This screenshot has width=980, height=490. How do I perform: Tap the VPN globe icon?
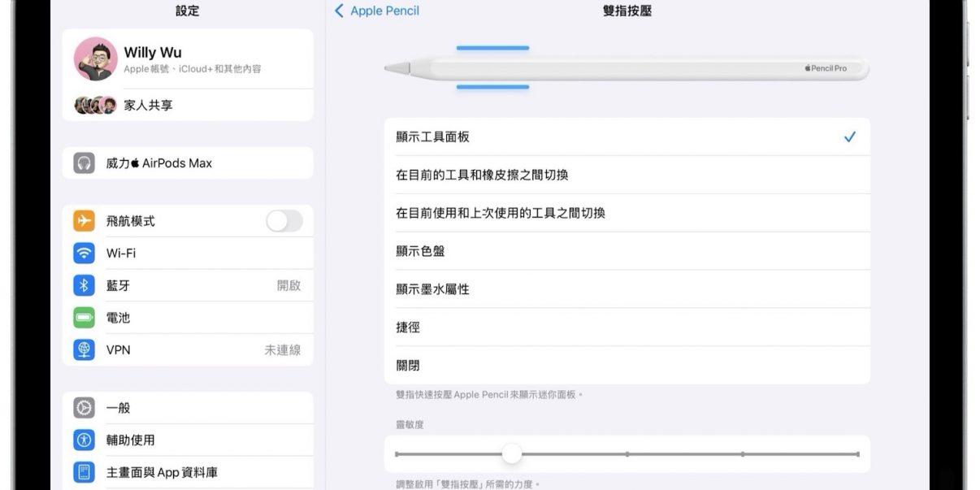85,350
